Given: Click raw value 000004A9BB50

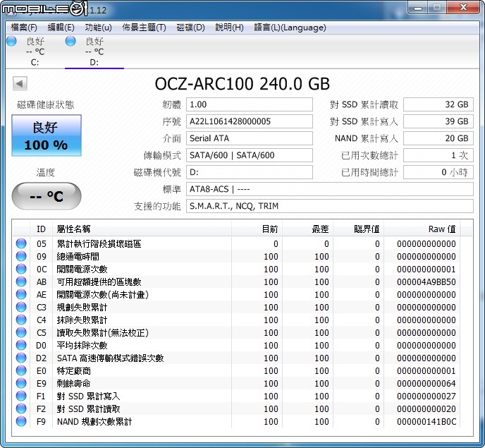Looking at the screenshot, I should pyautogui.click(x=426, y=282).
